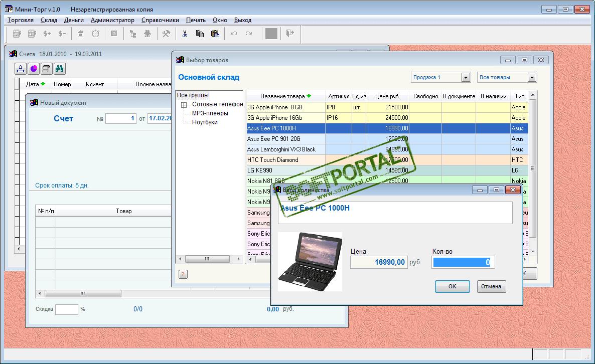Image resolution: width=595 pixels, height=364 pixels.
Task: Click vertical scrollbar of goods list
Action: coord(533,168)
